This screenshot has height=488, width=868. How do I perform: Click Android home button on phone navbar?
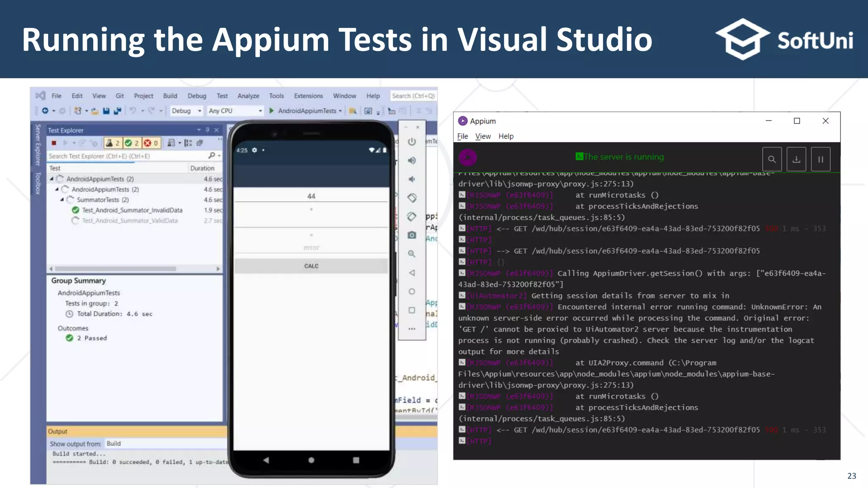point(311,460)
